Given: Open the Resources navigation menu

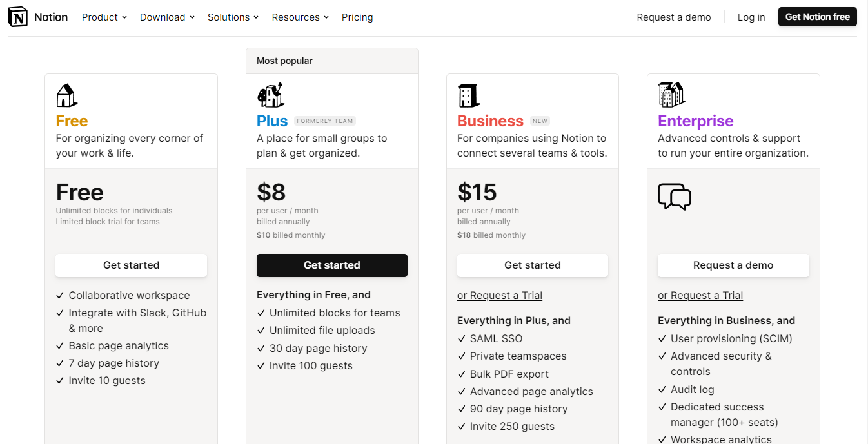Looking at the screenshot, I should click(300, 17).
